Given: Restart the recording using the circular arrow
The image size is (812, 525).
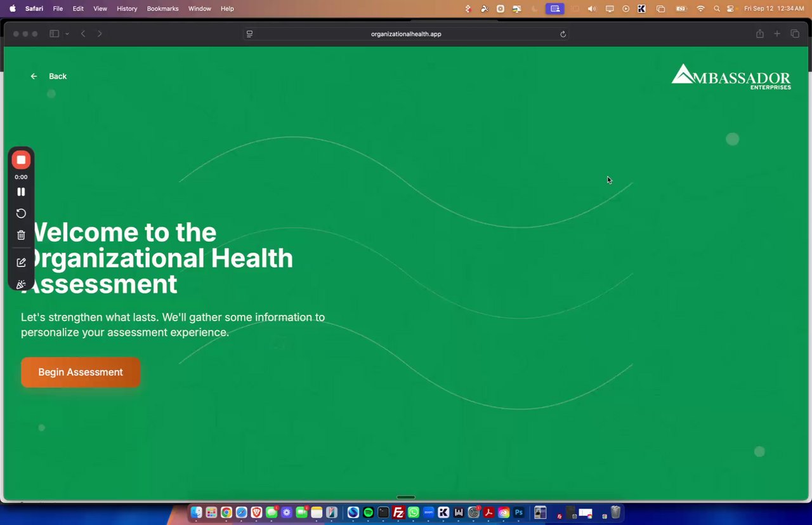Looking at the screenshot, I should (x=21, y=213).
